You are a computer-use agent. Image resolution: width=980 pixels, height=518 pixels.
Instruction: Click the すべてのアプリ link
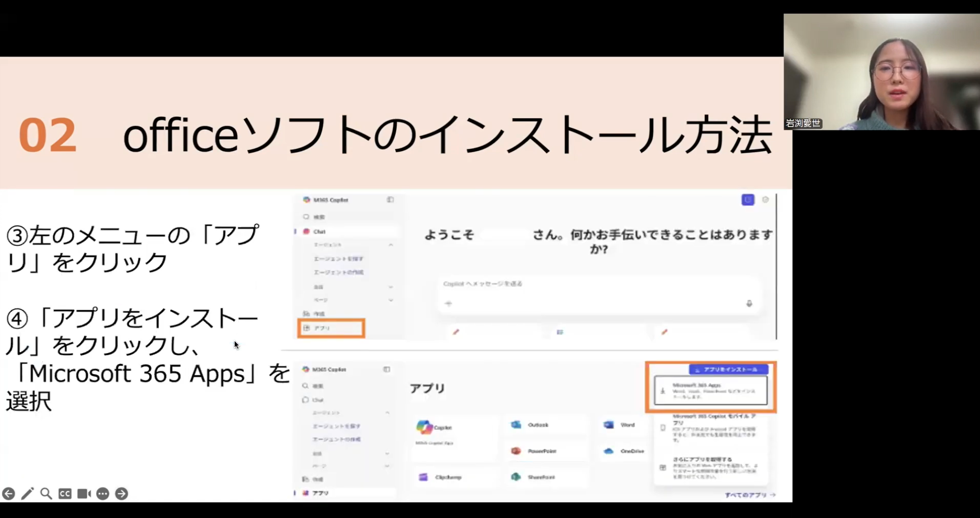pos(749,495)
